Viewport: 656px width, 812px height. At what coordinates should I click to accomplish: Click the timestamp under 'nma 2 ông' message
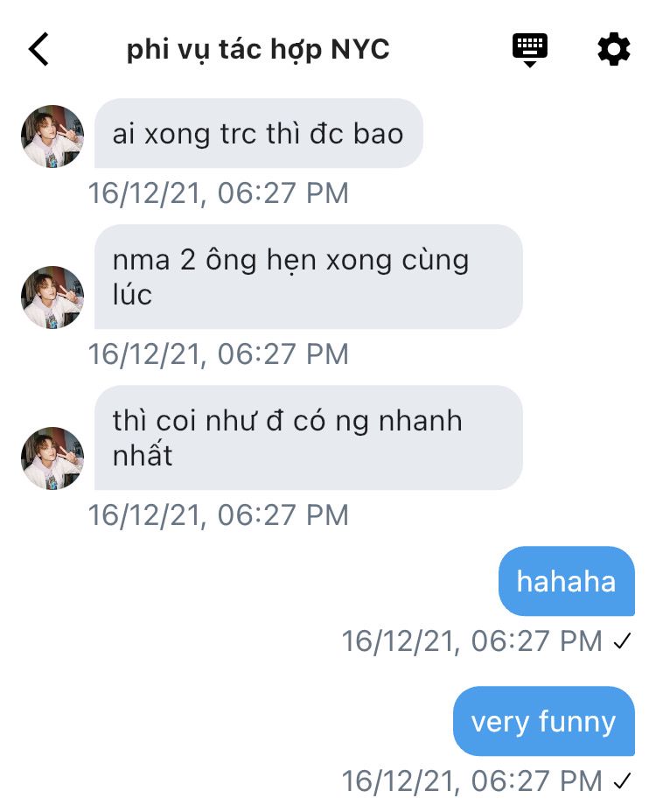click(219, 354)
